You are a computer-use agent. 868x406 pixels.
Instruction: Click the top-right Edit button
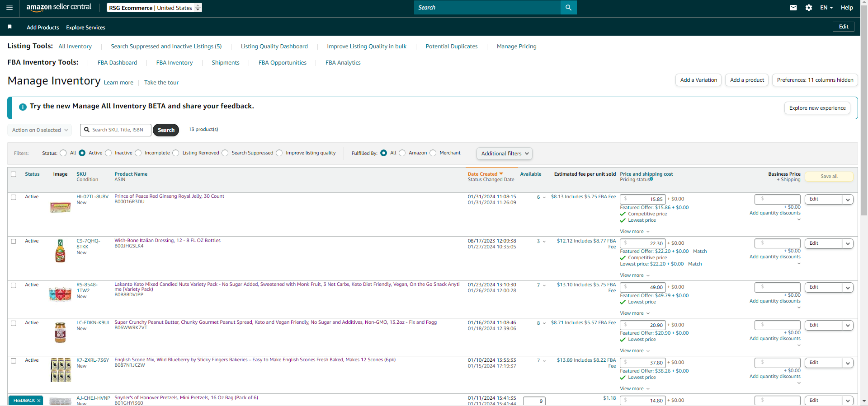pos(844,27)
